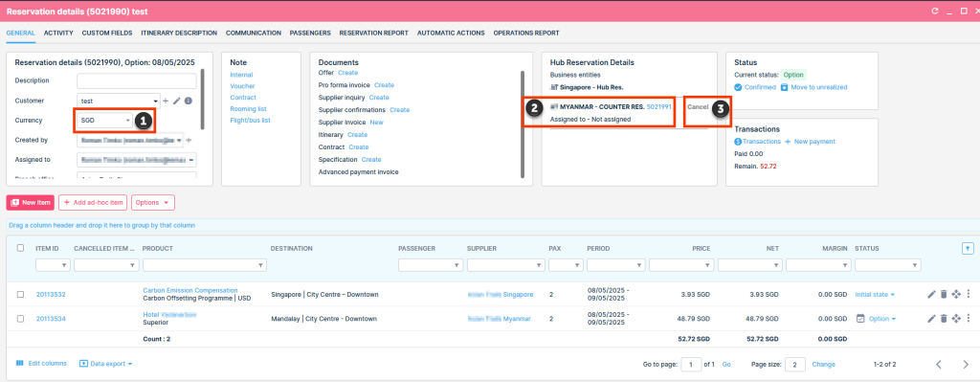Click move icon for item 20113532
This screenshot has width=980, height=382.
(x=956, y=295)
